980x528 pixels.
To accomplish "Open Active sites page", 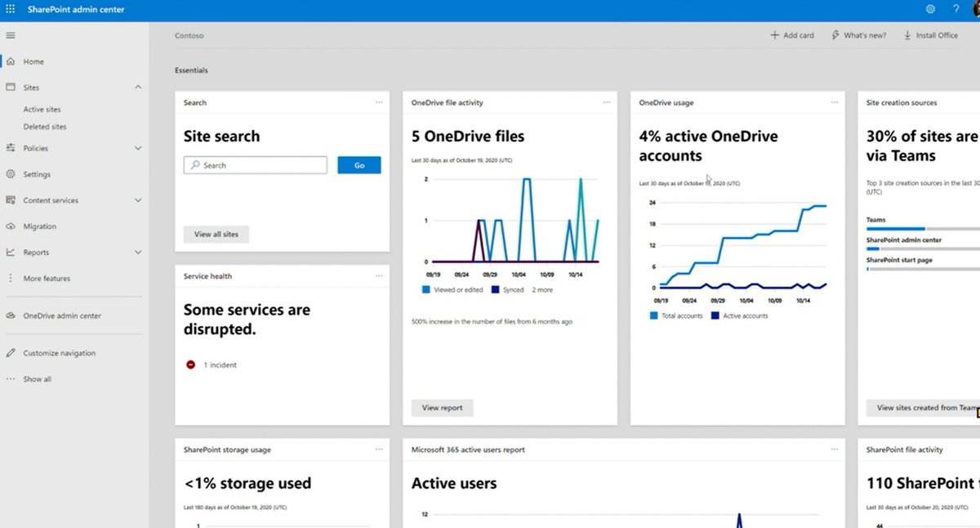I will [42, 110].
